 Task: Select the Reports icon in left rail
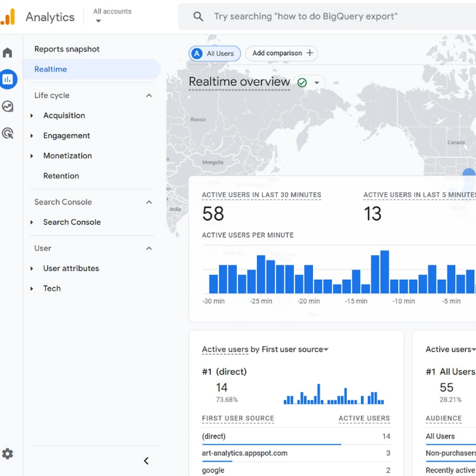click(7, 79)
